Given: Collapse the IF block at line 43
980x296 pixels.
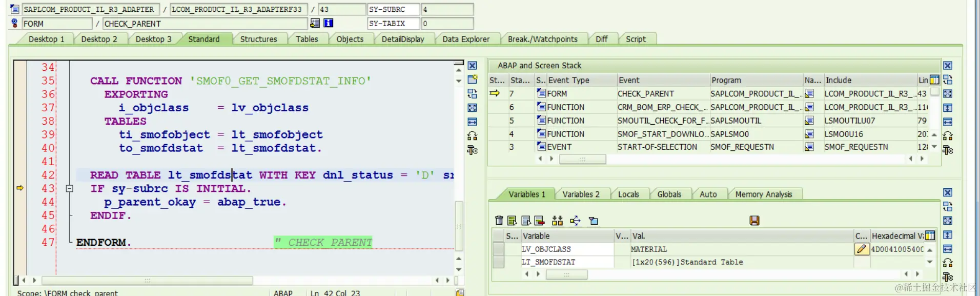Looking at the screenshot, I should [x=70, y=188].
